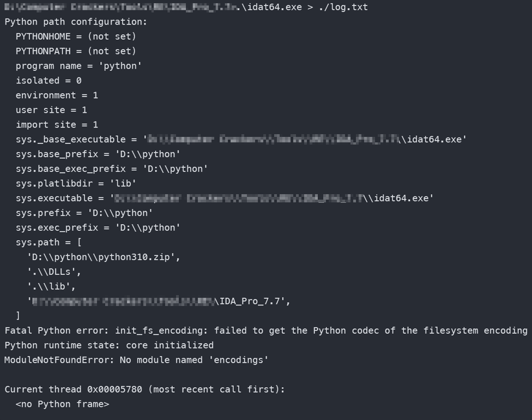The width and height of the screenshot is (532, 420).
Task: Click the program name = 'python' line
Action: click(x=78, y=66)
